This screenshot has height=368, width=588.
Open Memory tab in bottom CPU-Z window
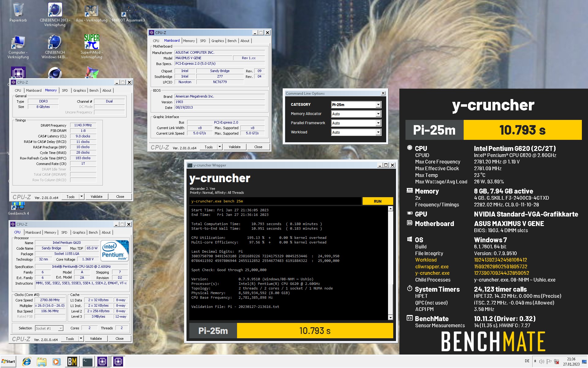pyautogui.click(x=50, y=232)
